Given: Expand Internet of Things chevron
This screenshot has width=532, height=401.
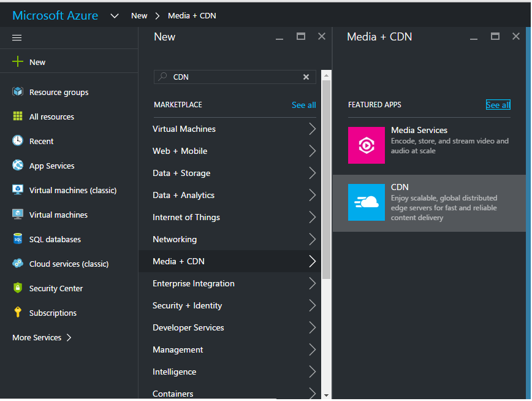Looking at the screenshot, I should pyautogui.click(x=313, y=217).
